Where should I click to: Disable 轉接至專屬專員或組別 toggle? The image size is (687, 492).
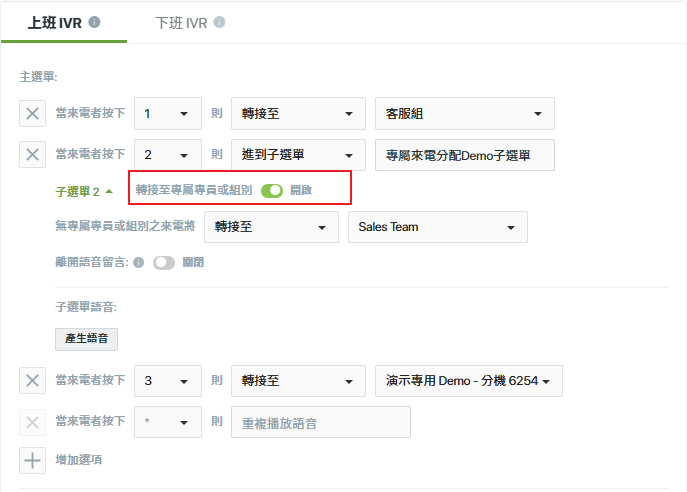tap(272, 191)
